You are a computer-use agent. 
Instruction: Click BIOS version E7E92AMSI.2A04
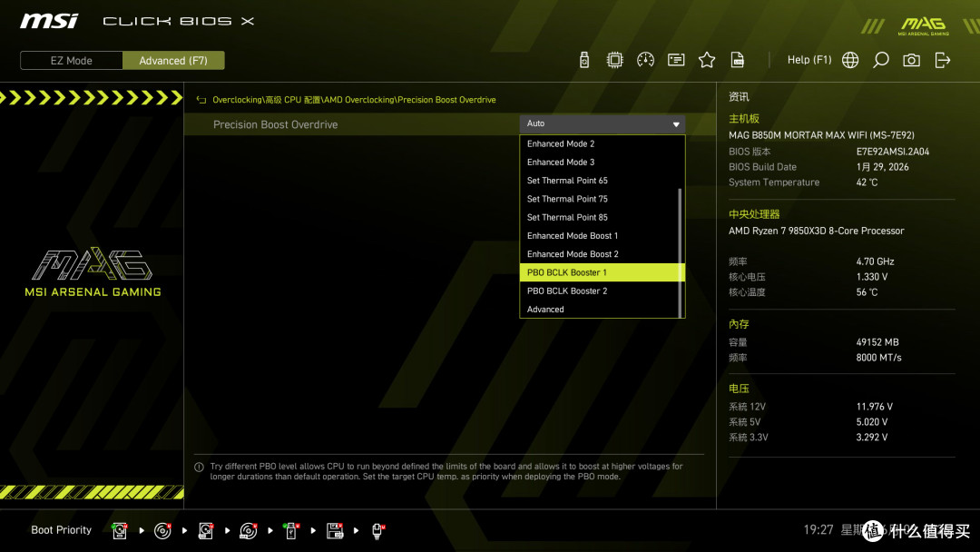point(893,152)
